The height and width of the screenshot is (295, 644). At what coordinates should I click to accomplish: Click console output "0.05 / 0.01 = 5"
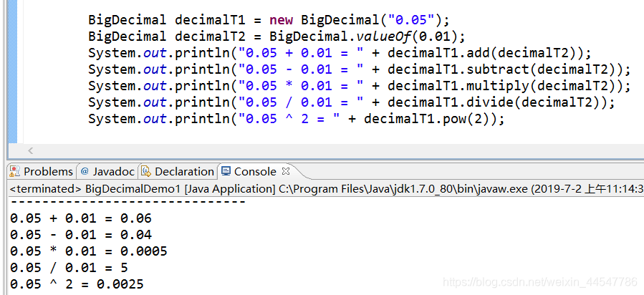(x=69, y=268)
